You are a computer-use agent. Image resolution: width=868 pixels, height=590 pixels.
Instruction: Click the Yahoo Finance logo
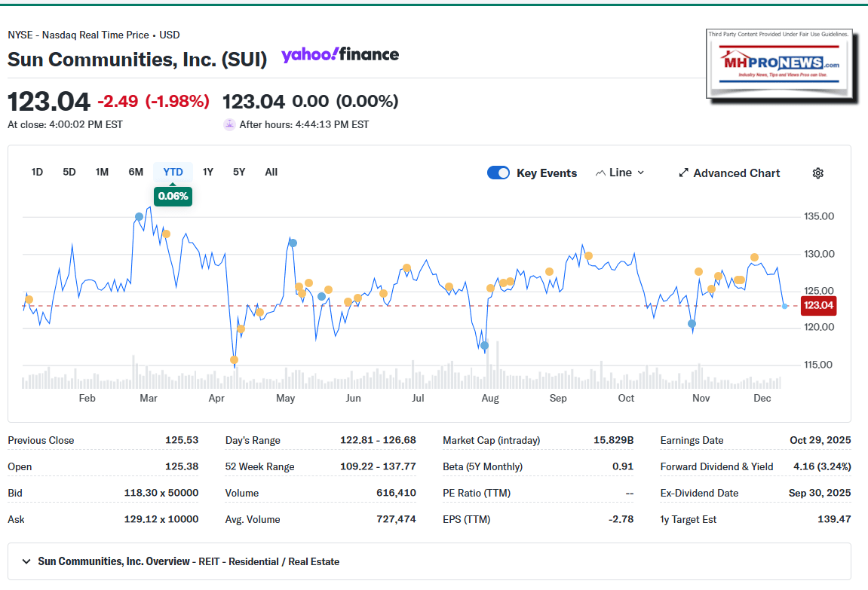coord(340,54)
